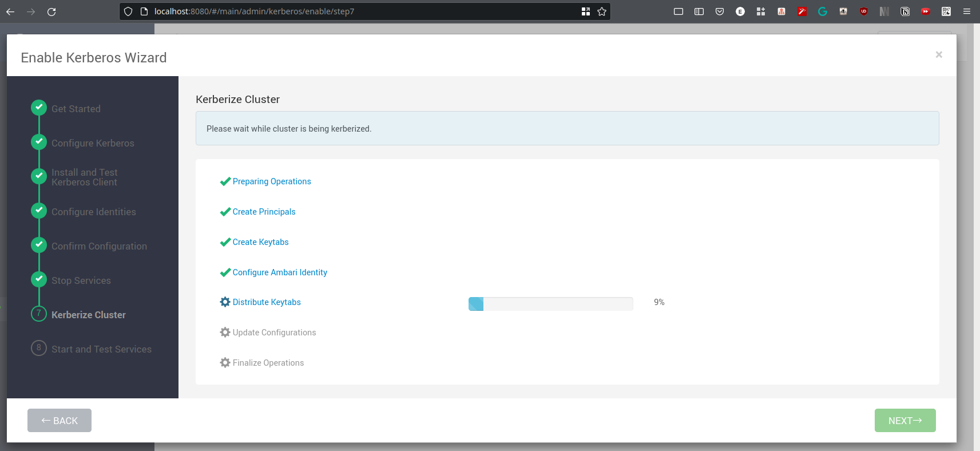Click the rectangular window icon in browser toolbar
The image size is (980, 451).
(x=679, y=11)
